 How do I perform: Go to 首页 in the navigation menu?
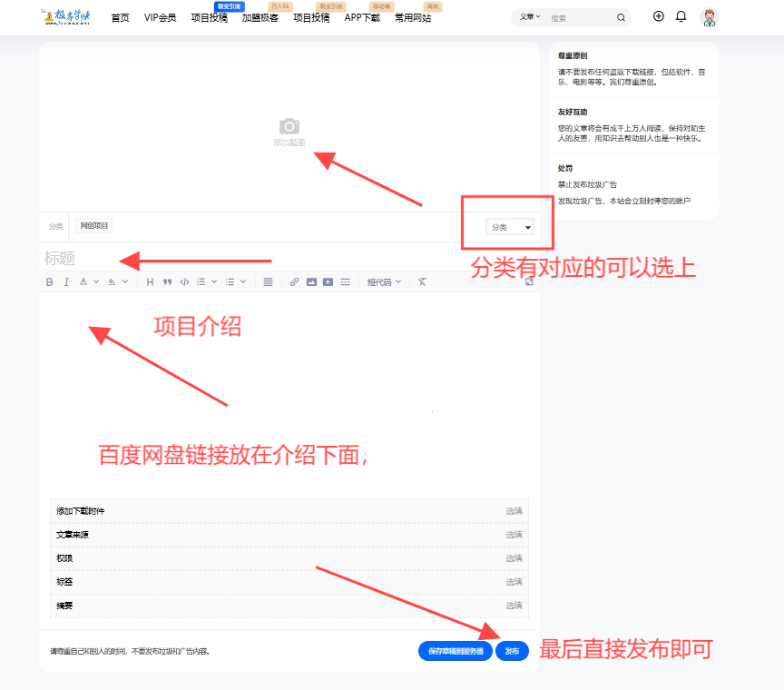[119, 17]
